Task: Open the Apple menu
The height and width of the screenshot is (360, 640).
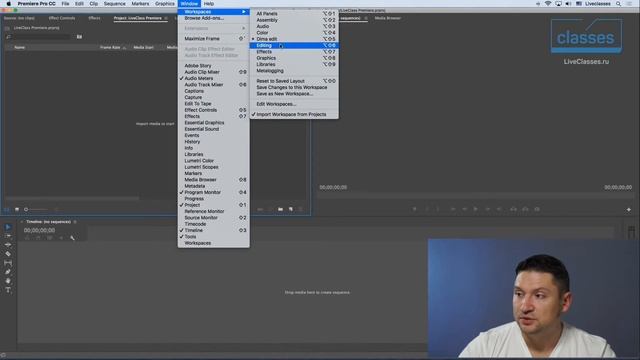Action: coord(9,4)
